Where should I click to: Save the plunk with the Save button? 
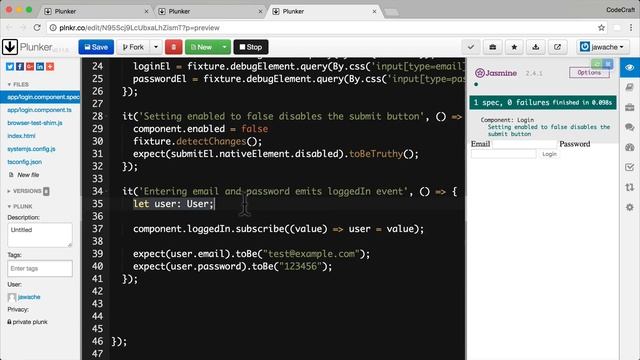click(x=96, y=47)
